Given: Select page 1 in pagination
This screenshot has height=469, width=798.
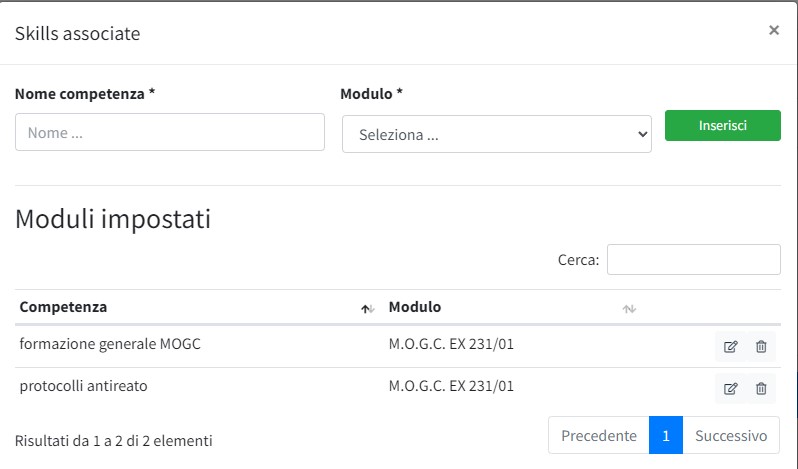Looking at the screenshot, I should (x=665, y=436).
